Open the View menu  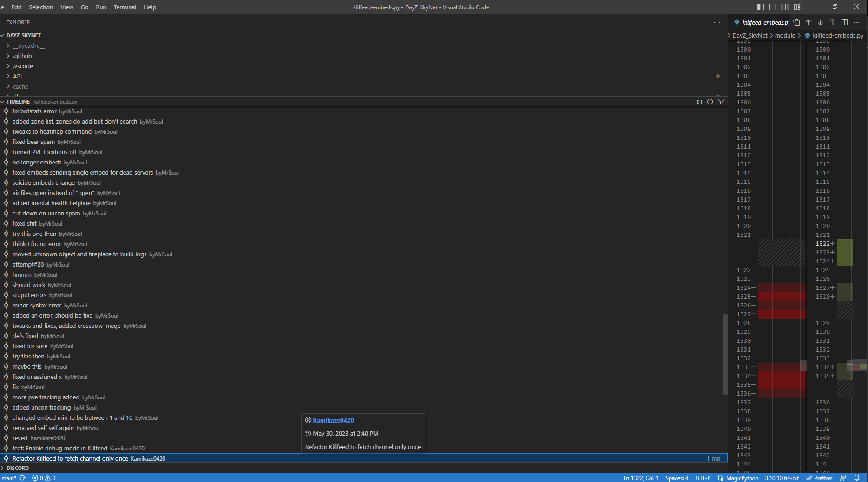coord(67,7)
